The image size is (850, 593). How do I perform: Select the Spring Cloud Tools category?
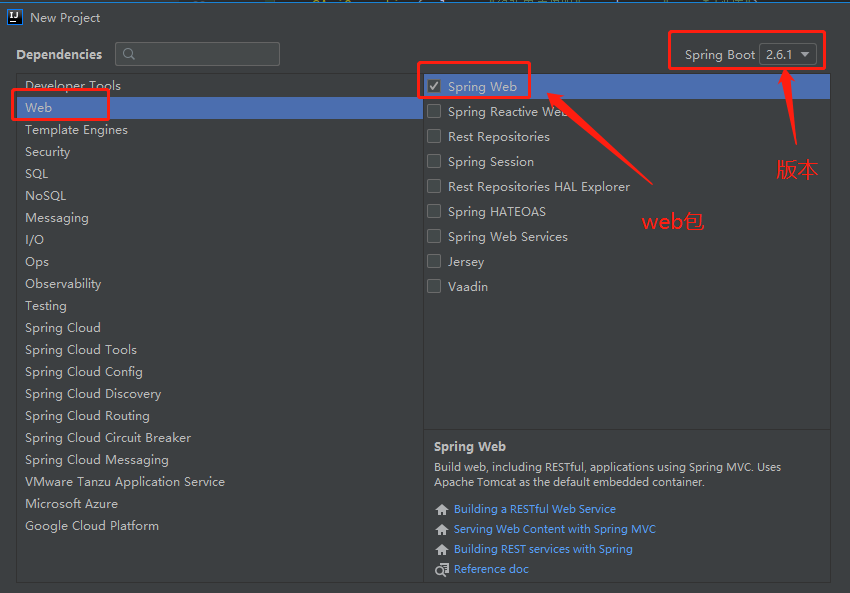220,350
